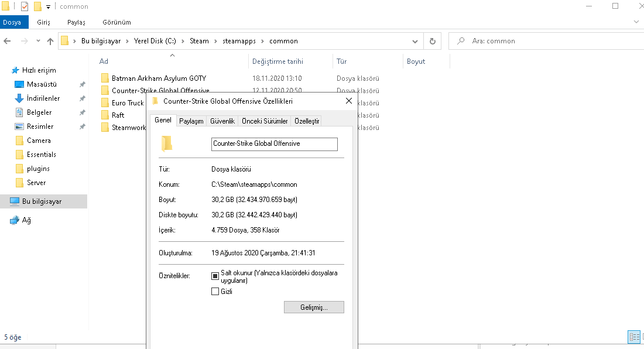Open the Gelişmiş advanced attributes button

coord(314,307)
